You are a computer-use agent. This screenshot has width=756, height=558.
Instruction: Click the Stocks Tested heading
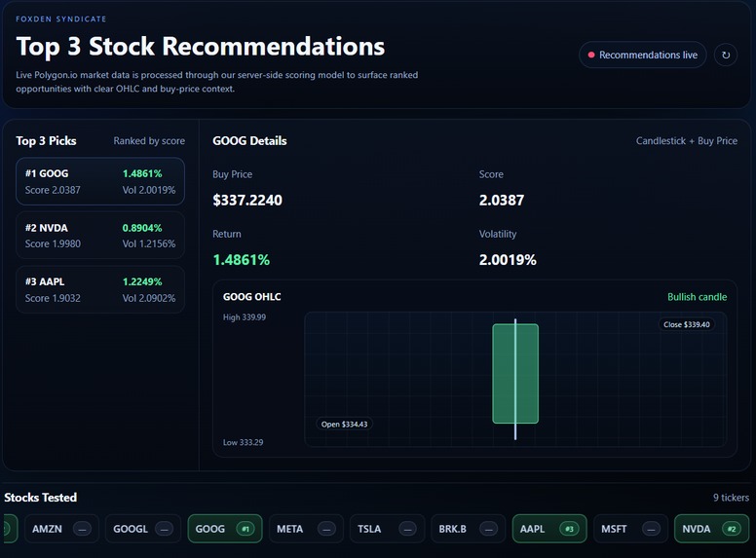[41, 498]
